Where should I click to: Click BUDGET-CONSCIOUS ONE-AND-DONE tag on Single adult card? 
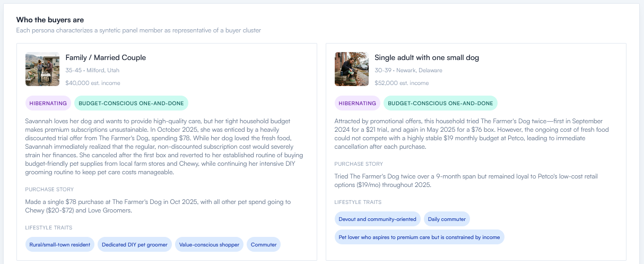click(440, 103)
